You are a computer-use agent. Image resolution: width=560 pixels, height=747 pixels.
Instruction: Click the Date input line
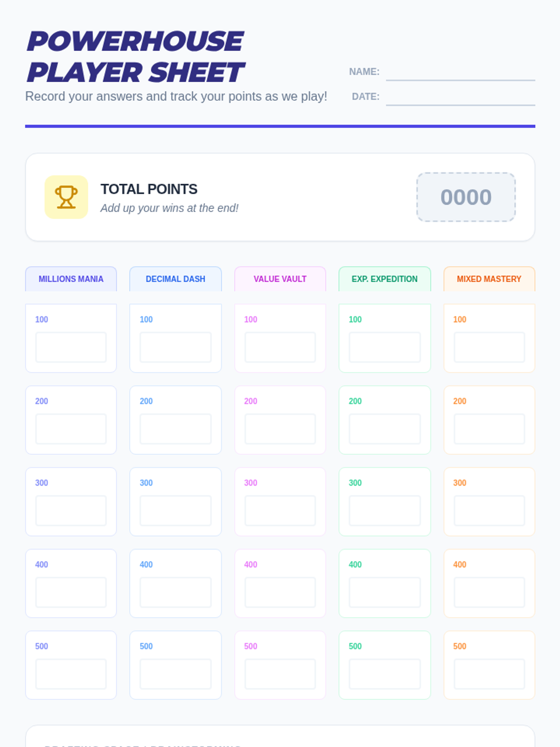click(460, 98)
